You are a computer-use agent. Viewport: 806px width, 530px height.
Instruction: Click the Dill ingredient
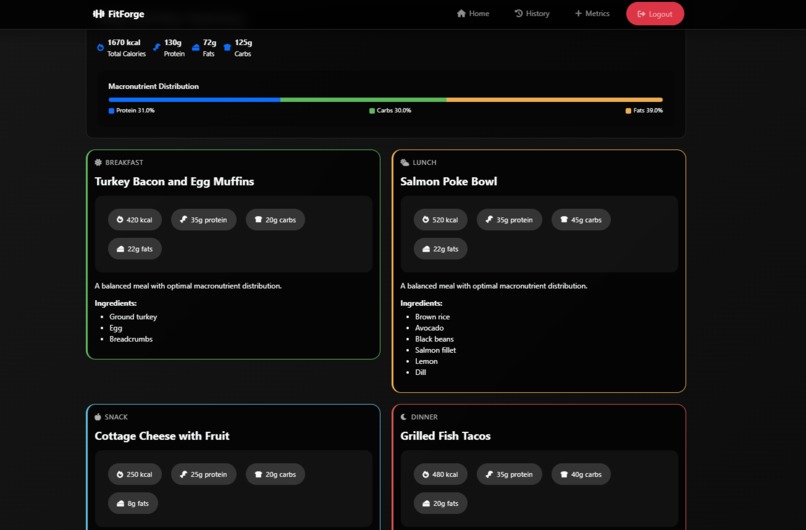pyautogui.click(x=420, y=373)
